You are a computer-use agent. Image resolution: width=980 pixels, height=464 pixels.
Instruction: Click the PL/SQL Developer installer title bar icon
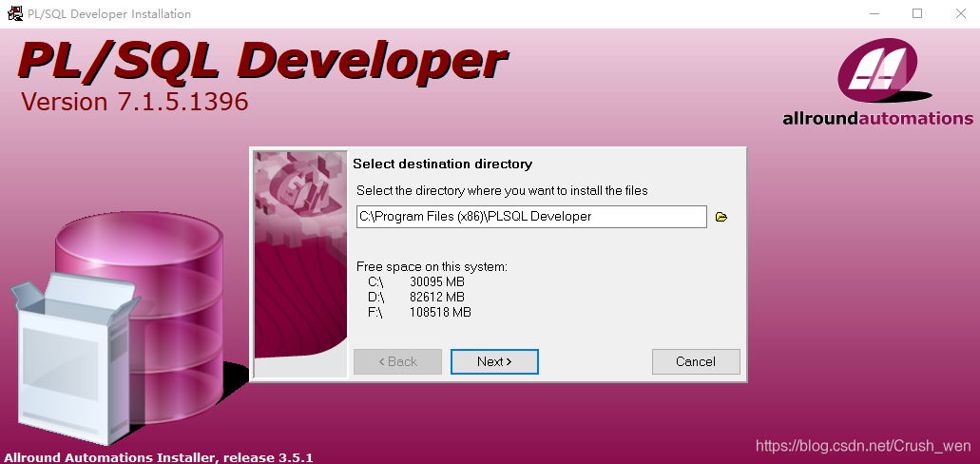pyautogui.click(x=14, y=13)
